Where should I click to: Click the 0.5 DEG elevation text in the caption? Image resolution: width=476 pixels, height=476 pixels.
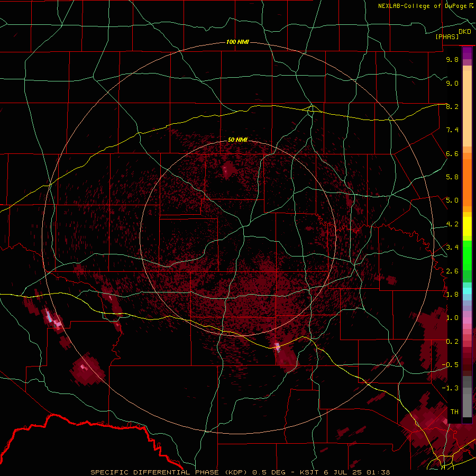point(269,472)
